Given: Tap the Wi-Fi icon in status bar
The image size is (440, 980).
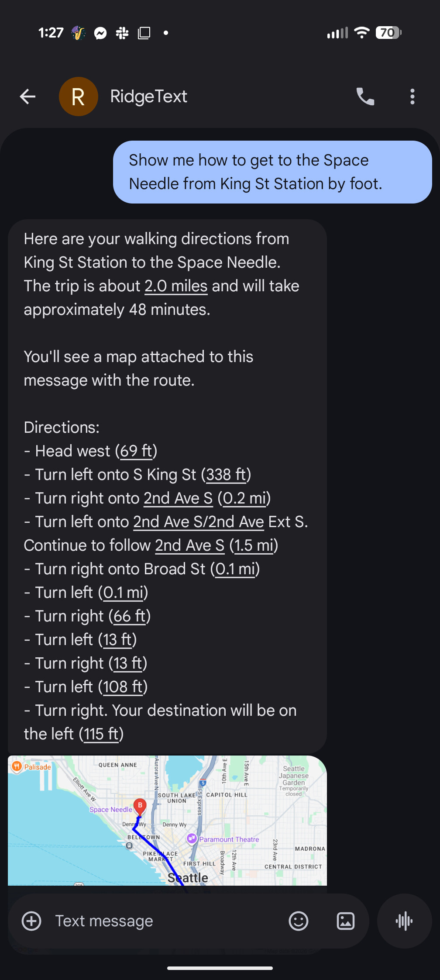Looking at the screenshot, I should click(361, 33).
